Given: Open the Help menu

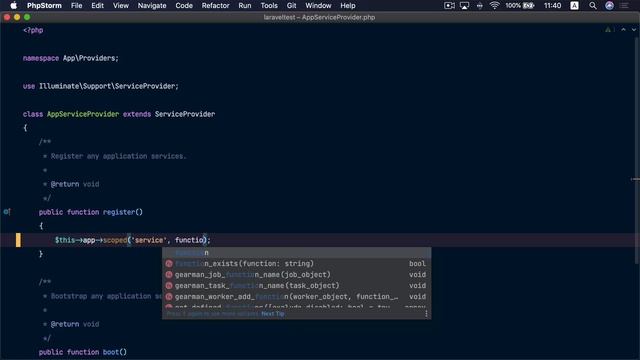Looking at the screenshot, I should coord(348,6).
